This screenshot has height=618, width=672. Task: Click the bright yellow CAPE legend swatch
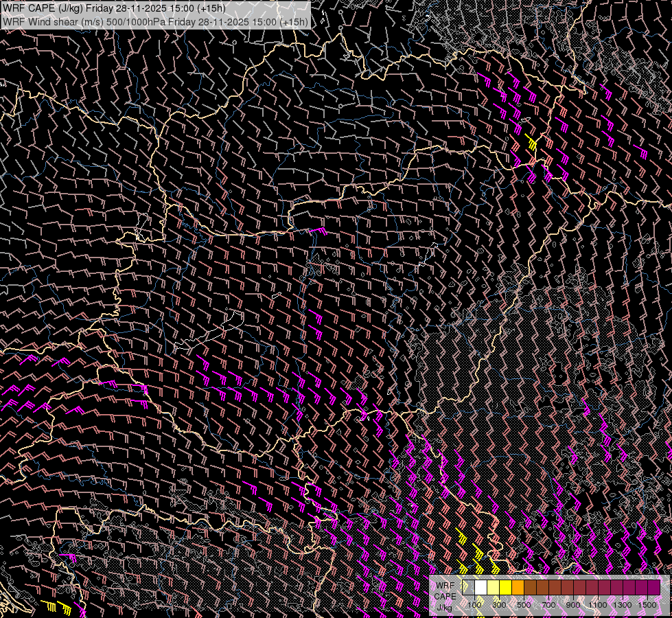pos(506,588)
